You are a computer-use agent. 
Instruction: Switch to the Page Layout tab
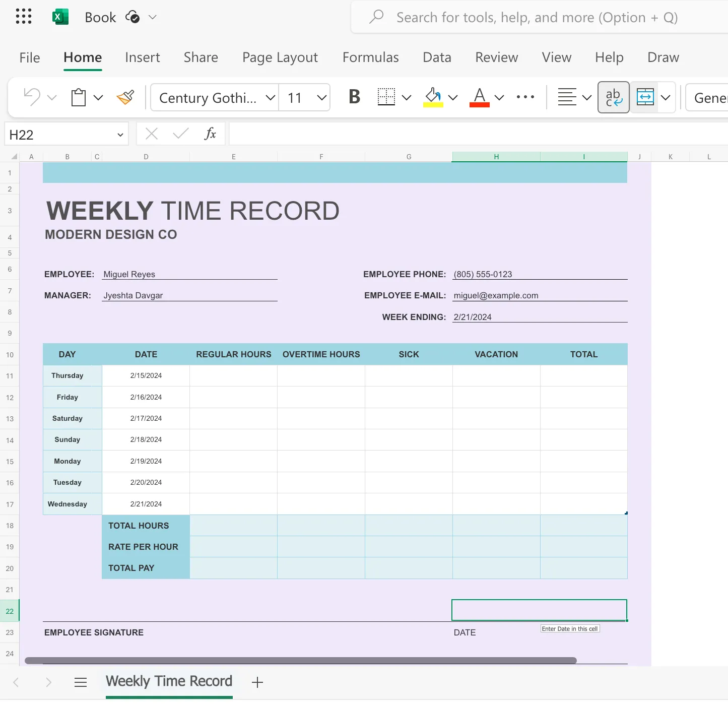point(280,57)
